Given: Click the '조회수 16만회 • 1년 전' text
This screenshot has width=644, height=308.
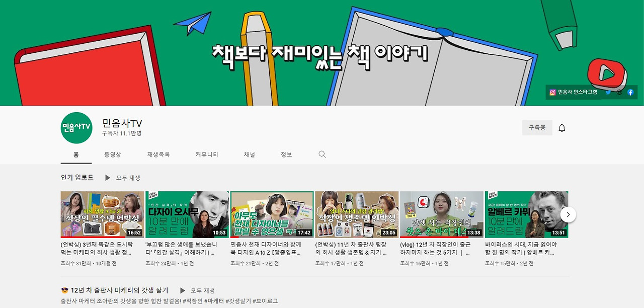Looking at the screenshot, I should coord(425,263).
